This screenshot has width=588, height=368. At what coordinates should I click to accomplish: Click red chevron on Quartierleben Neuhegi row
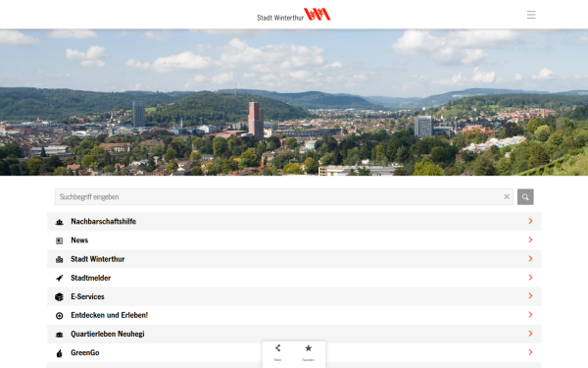(x=530, y=334)
